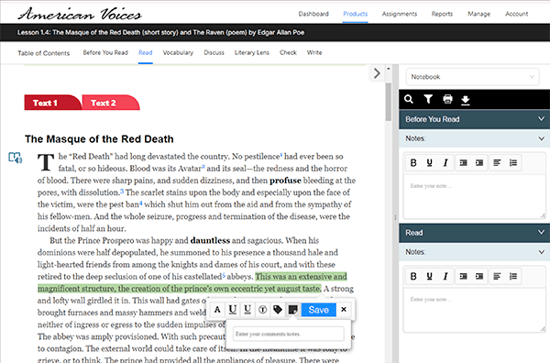The height and width of the screenshot is (363, 550).
Task: Collapse the Notes row under Read section
Action: point(541,252)
